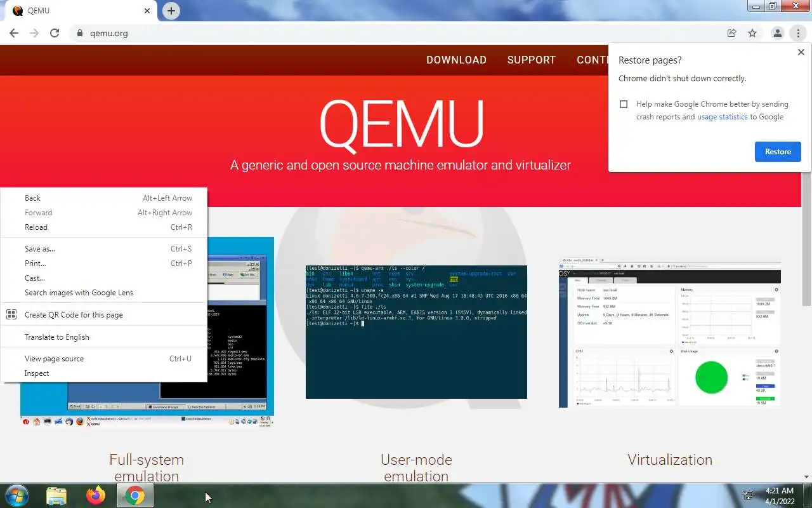Click the page scrollbar down arrow
This screenshot has height=508, width=812.
[806, 476]
